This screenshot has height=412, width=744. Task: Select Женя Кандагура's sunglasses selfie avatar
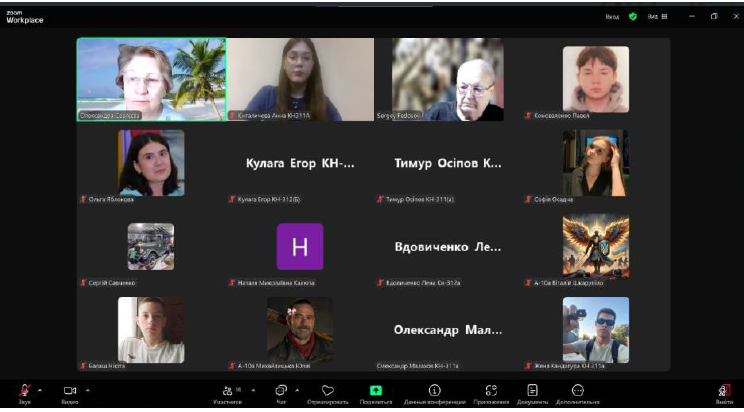tap(596, 330)
